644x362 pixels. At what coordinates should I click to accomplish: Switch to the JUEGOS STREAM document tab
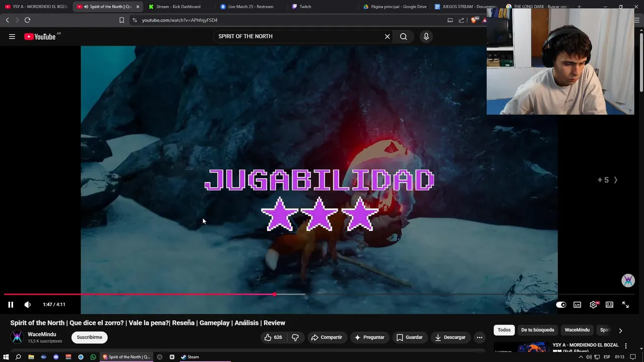coord(467,7)
